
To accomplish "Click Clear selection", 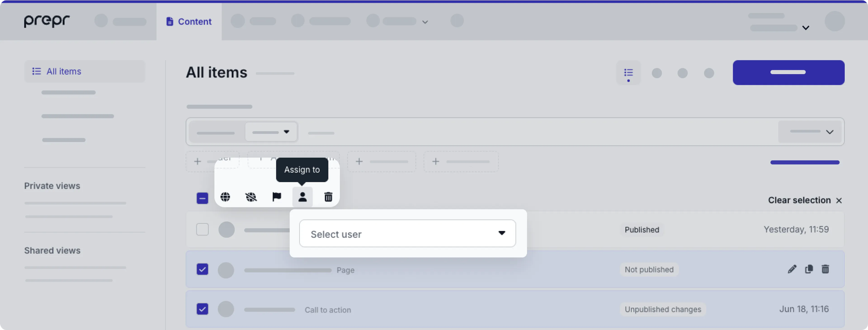I will pos(799,200).
